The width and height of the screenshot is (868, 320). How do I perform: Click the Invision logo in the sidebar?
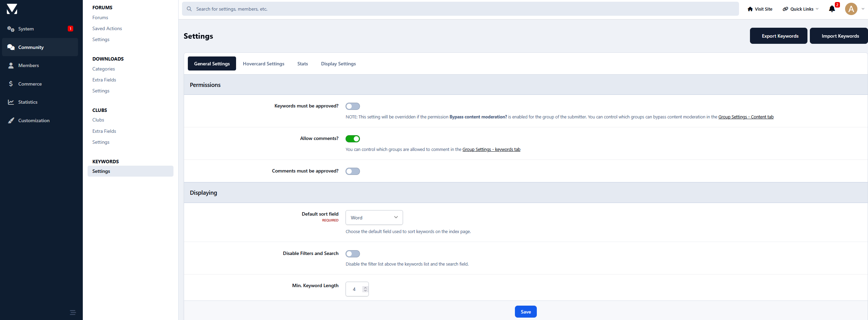click(12, 9)
